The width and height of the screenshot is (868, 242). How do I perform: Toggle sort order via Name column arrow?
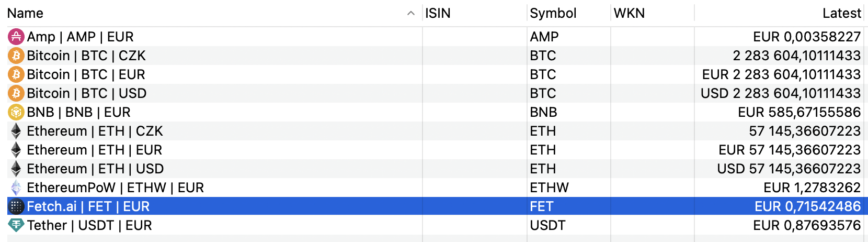411,14
